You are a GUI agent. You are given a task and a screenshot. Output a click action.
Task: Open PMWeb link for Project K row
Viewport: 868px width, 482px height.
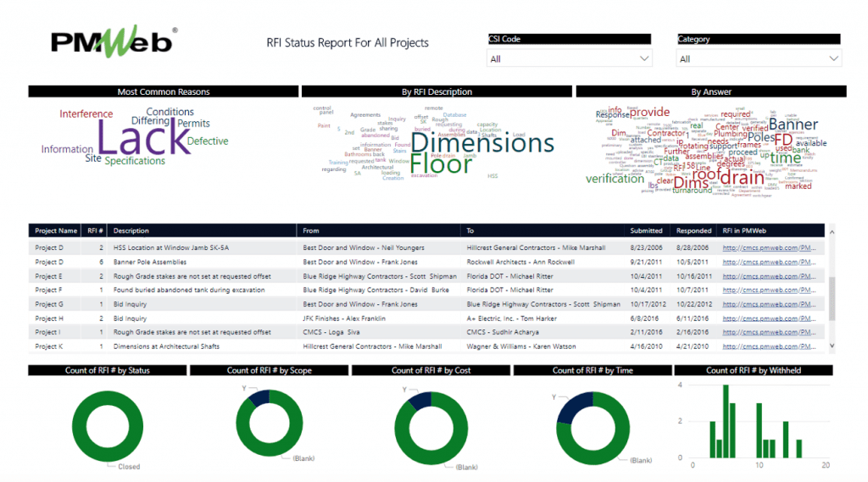point(769,346)
